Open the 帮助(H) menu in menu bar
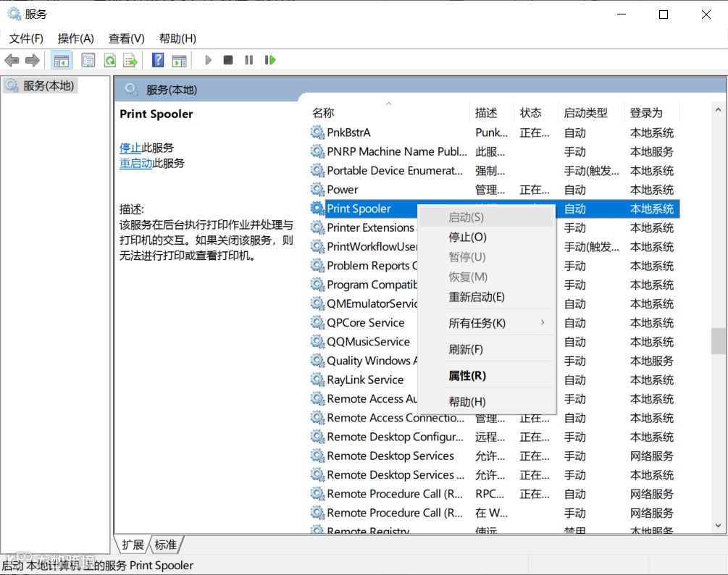This screenshot has width=728, height=575. tap(177, 38)
